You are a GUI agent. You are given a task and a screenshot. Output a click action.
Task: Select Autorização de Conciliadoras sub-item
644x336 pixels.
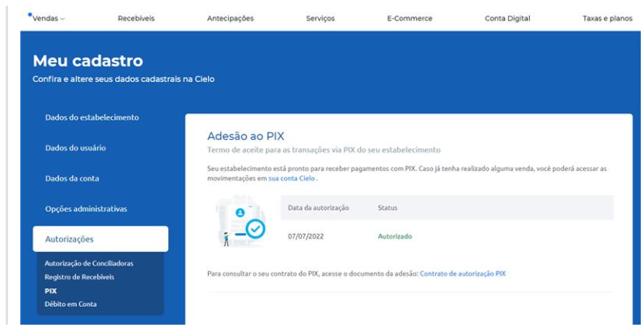pos(89,263)
